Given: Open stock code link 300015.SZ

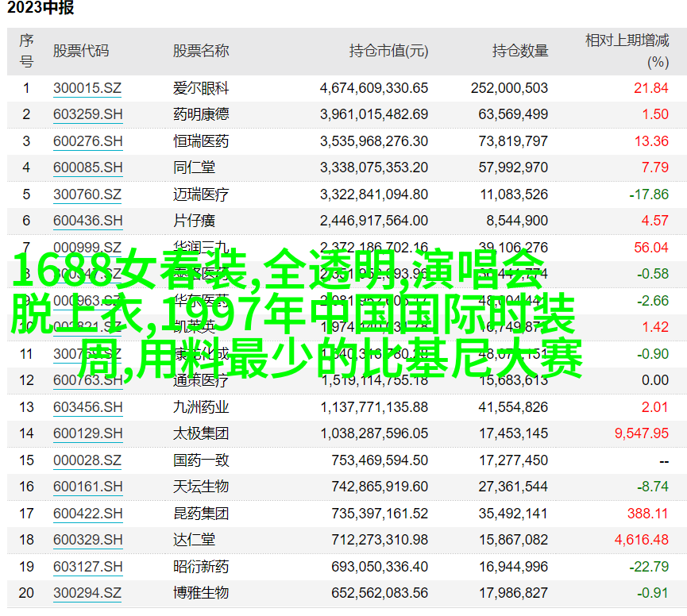Looking at the screenshot, I should [87, 88].
